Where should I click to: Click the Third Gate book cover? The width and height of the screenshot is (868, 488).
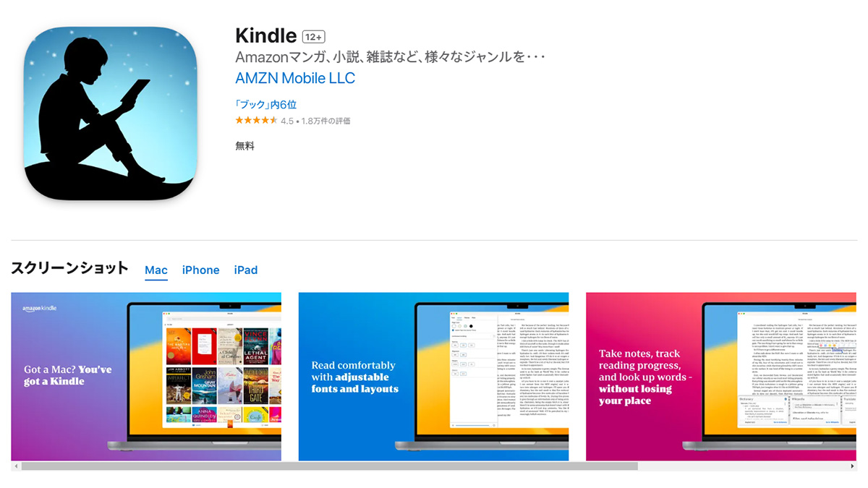click(257, 385)
